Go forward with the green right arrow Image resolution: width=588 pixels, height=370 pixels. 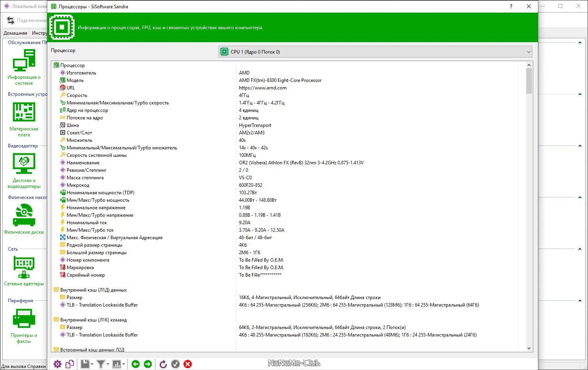[148, 364]
